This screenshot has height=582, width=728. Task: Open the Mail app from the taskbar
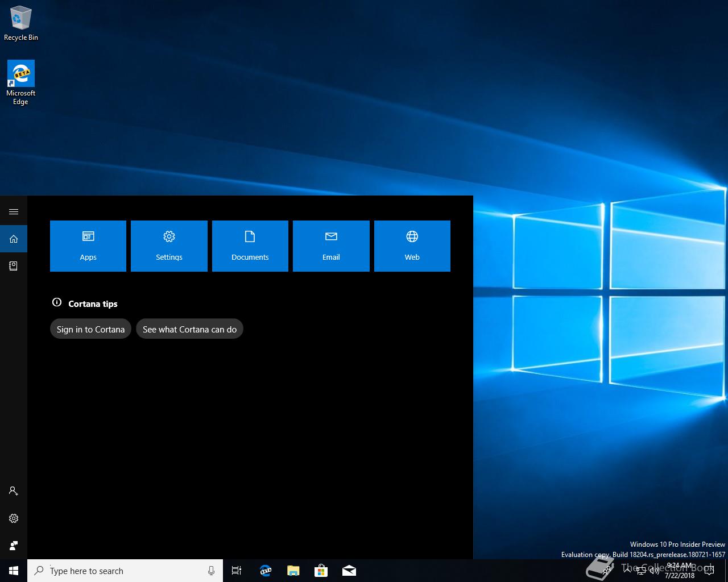349,571
